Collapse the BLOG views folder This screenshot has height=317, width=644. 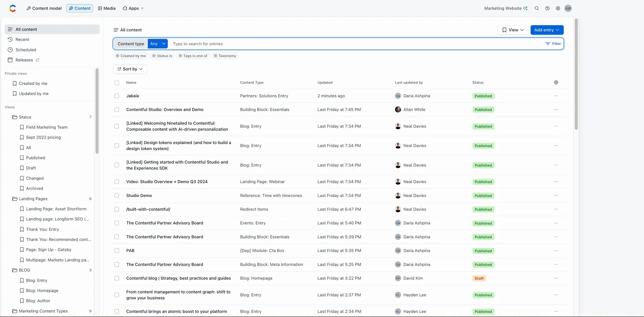[x=52, y=270]
